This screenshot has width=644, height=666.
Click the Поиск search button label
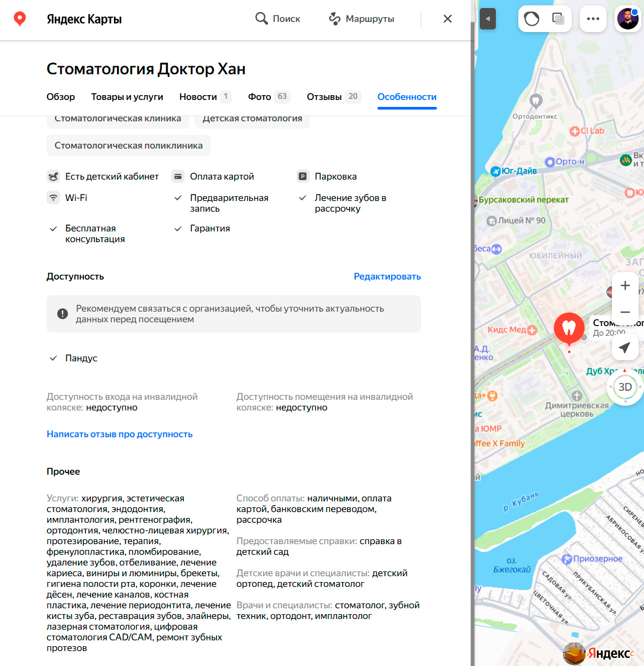[286, 19]
